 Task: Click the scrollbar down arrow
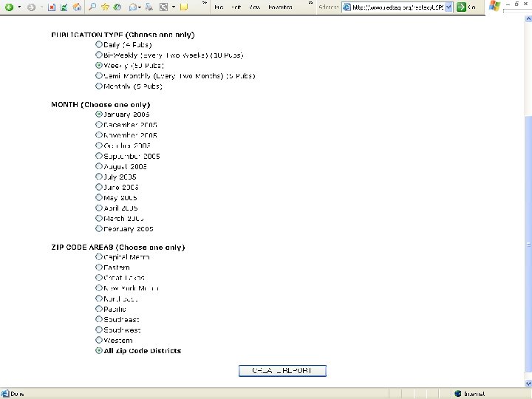pos(528,383)
